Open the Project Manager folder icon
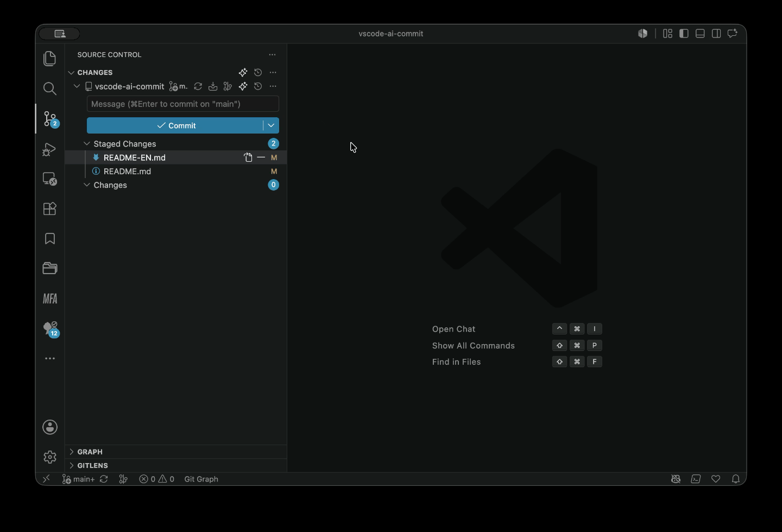This screenshot has height=532, width=782. coord(50,268)
